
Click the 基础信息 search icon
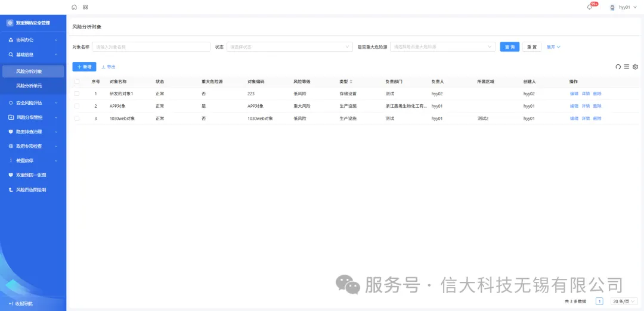pos(11,54)
